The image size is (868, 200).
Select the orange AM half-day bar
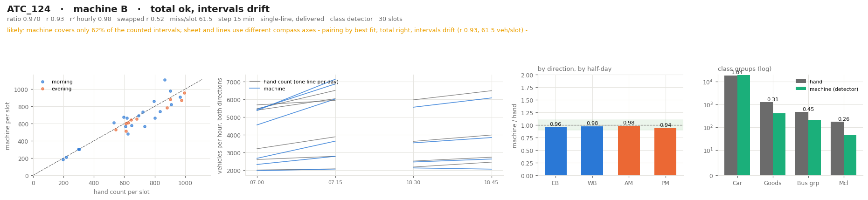629,151
